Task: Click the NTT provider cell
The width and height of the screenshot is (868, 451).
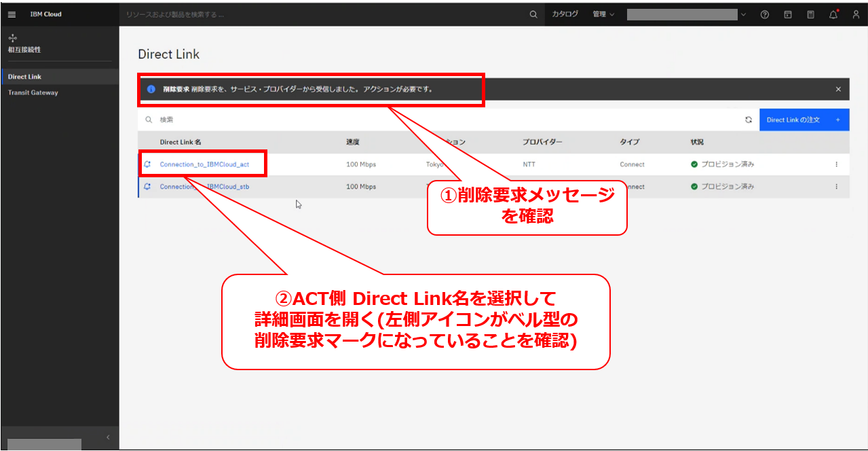Action: [529, 164]
